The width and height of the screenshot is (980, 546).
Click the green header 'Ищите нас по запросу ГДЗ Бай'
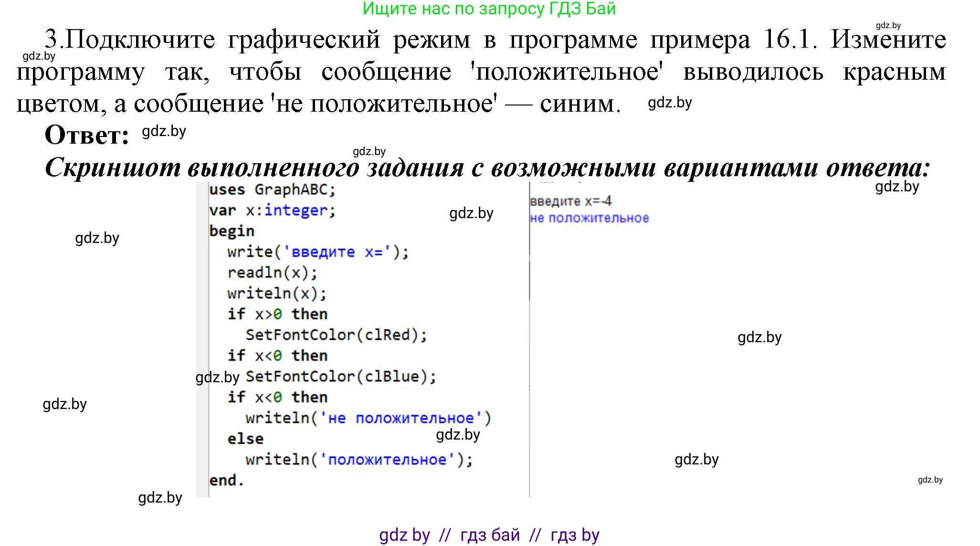[x=489, y=9]
